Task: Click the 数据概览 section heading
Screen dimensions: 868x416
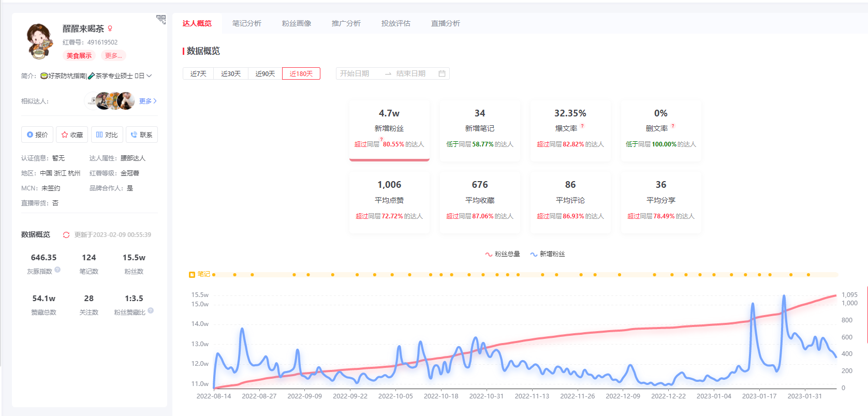Action: point(203,51)
